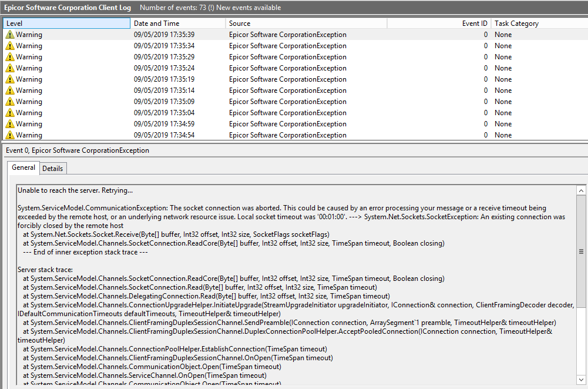
Task: Click warning icon for 17:34:54 event
Action: pyautogui.click(x=10, y=135)
